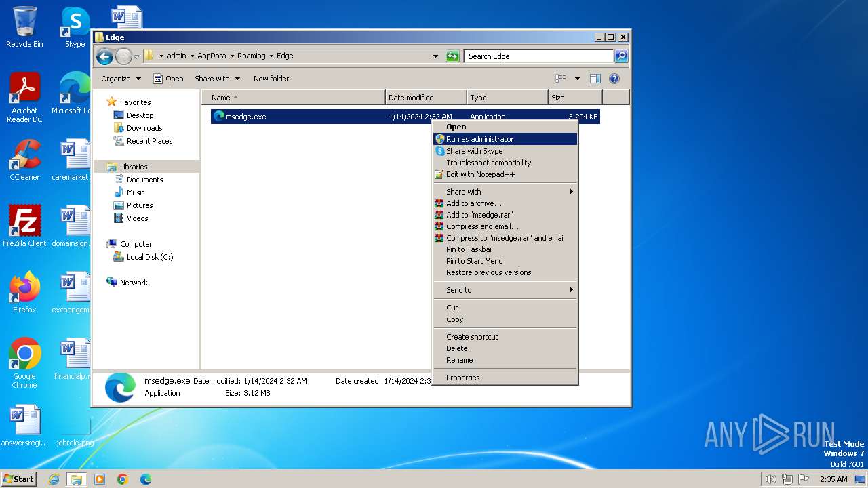
Task: Open the address bar history dropdown
Action: [x=435, y=56]
